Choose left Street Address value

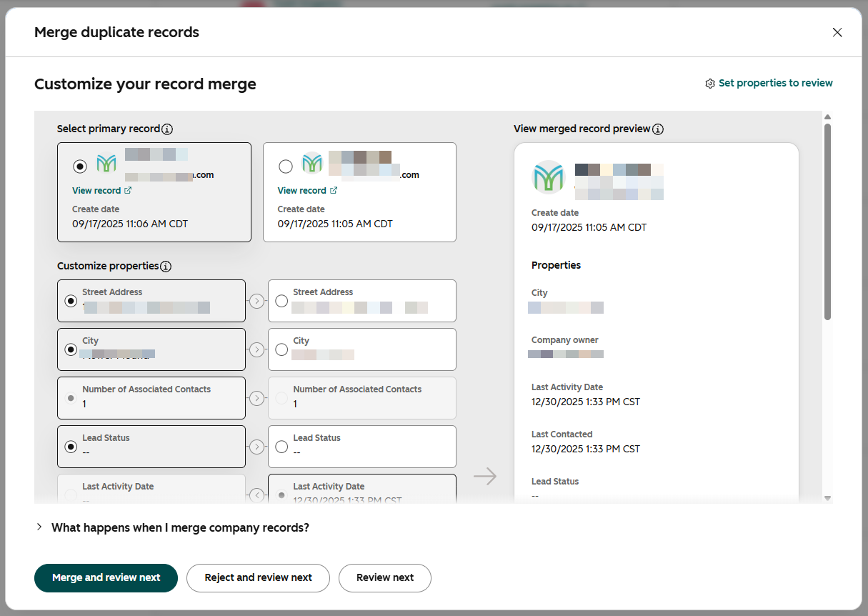[x=71, y=301]
